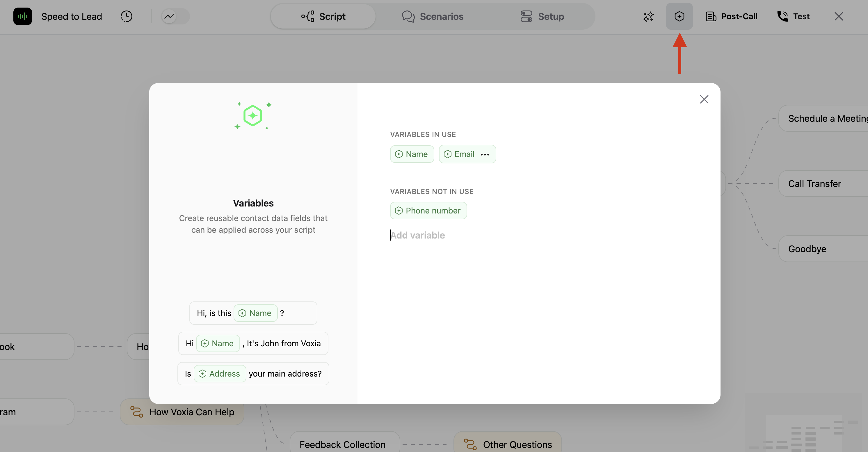Screen dimensions: 868x452
Task: Click the AI sparkles icon in header
Action: click(x=648, y=16)
